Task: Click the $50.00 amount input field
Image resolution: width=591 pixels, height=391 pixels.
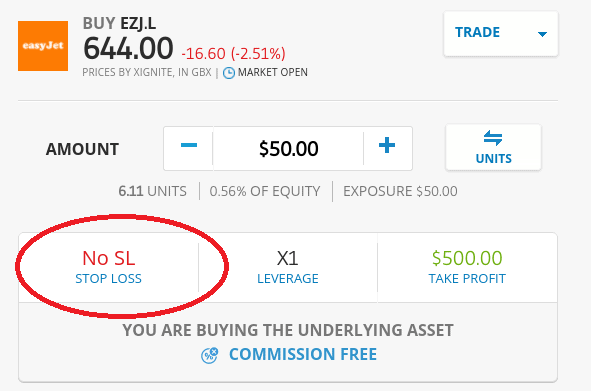Action: pyautogui.click(x=288, y=149)
